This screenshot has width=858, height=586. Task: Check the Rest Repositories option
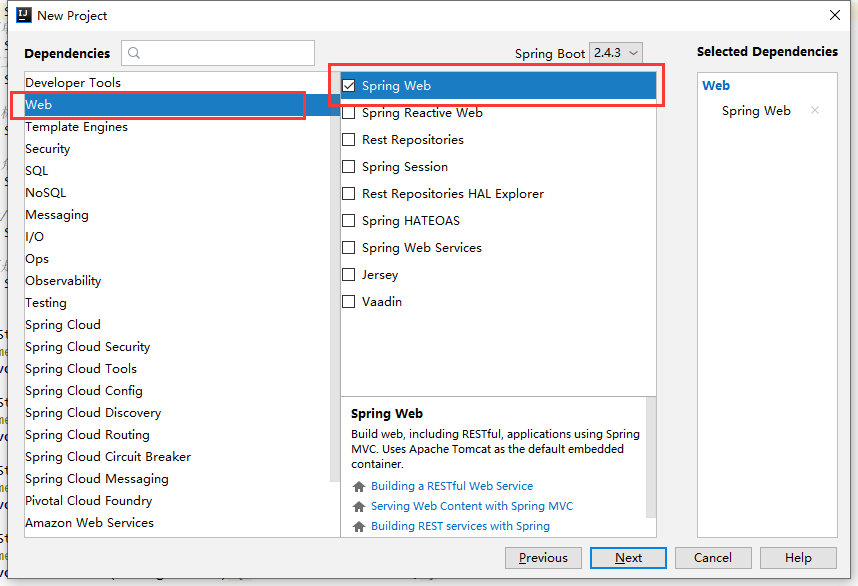(349, 140)
